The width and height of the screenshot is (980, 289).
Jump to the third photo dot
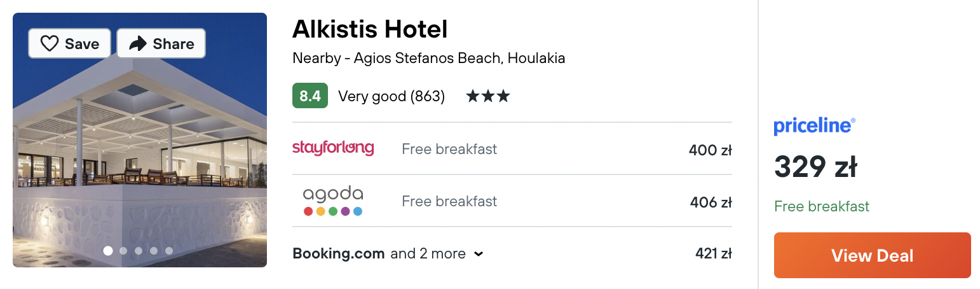[x=139, y=251]
